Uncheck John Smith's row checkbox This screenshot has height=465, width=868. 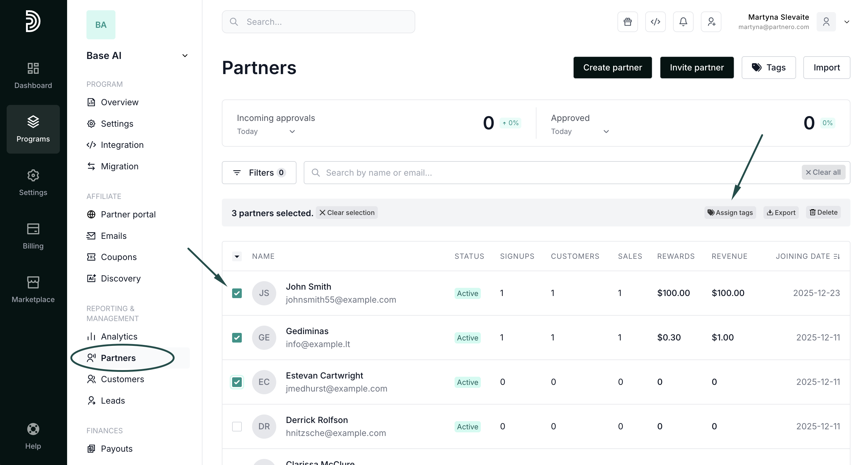pos(237,293)
